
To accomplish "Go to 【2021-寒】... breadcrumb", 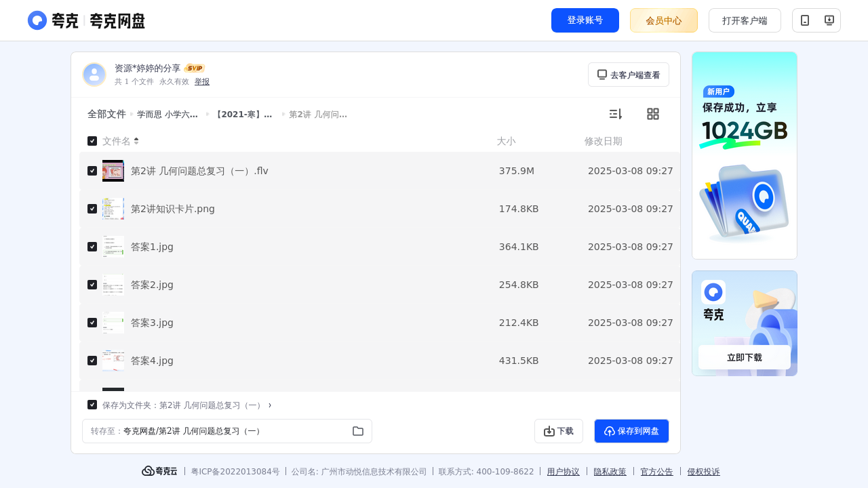I will (x=243, y=115).
